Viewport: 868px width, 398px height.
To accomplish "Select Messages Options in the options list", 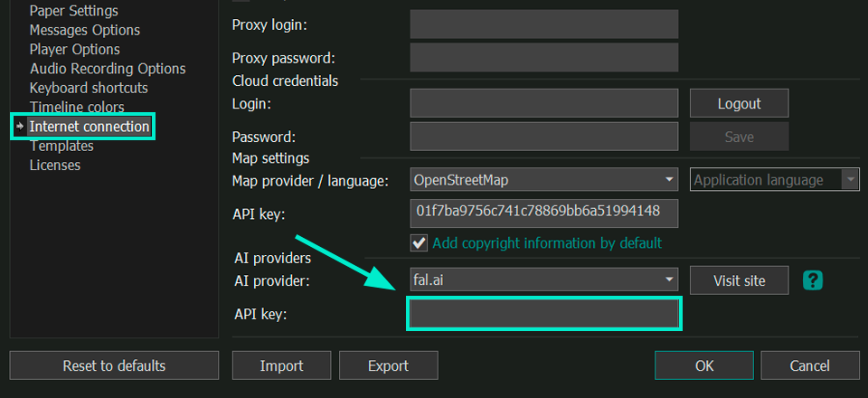I will 85,30.
